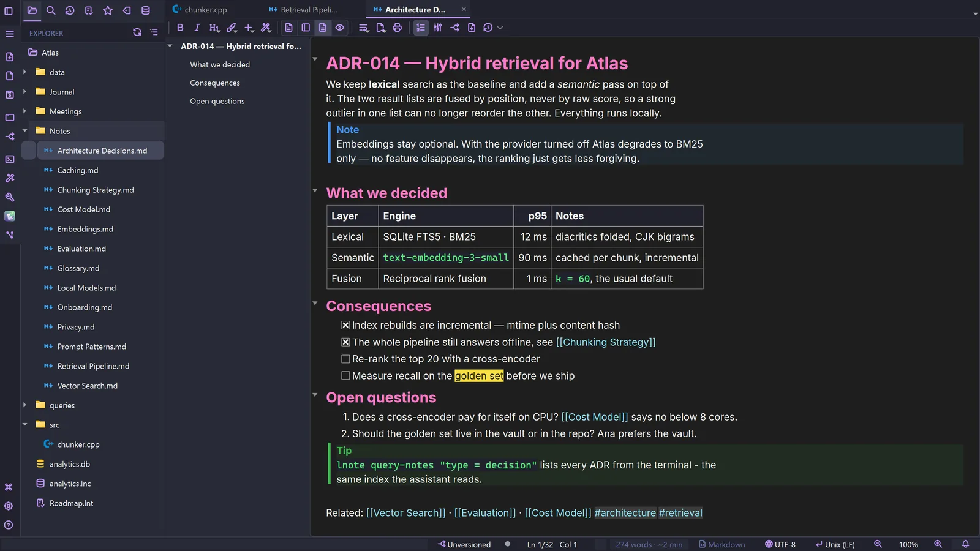Zoom out using the status bar magnifier
The image size is (980, 551).
[878, 544]
